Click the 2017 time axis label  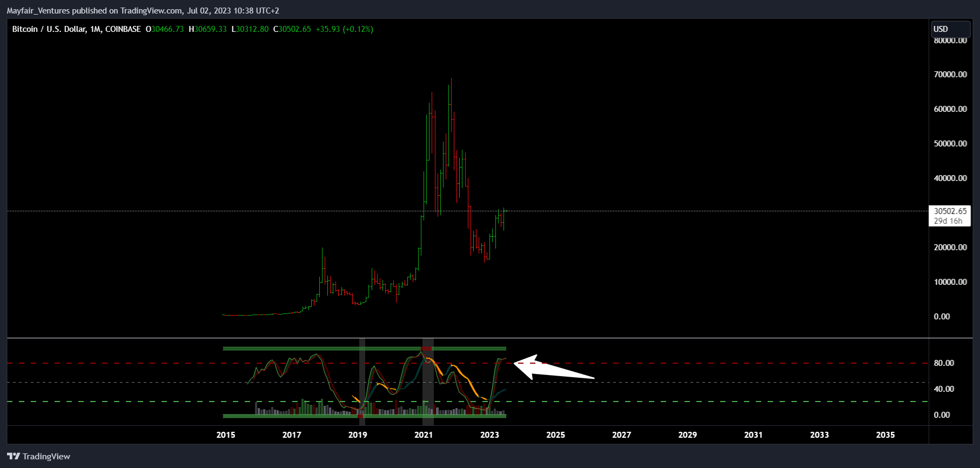(x=292, y=435)
